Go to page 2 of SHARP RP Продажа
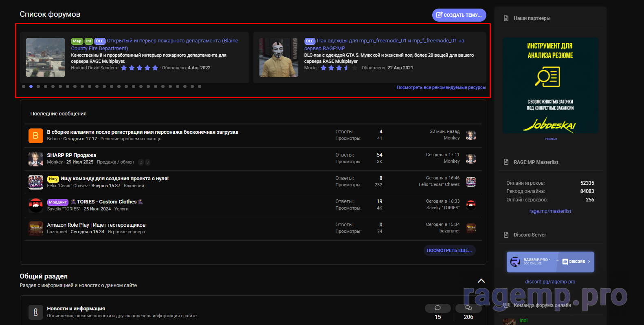Viewport: 644px width, 325px height. (141, 162)
